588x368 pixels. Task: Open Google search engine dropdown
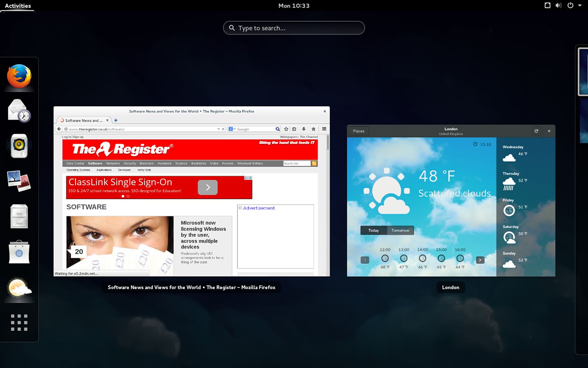(x=232, y=129)
